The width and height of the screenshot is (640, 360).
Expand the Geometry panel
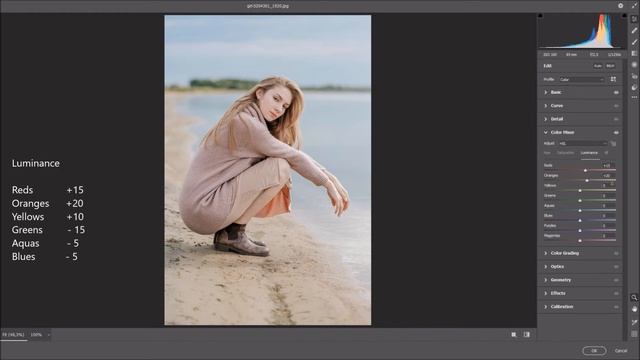(x=546, y=280)
